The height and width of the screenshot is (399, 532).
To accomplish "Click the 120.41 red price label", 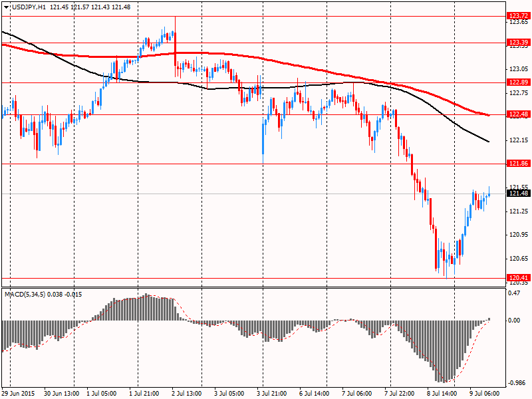I will point(519,278).
